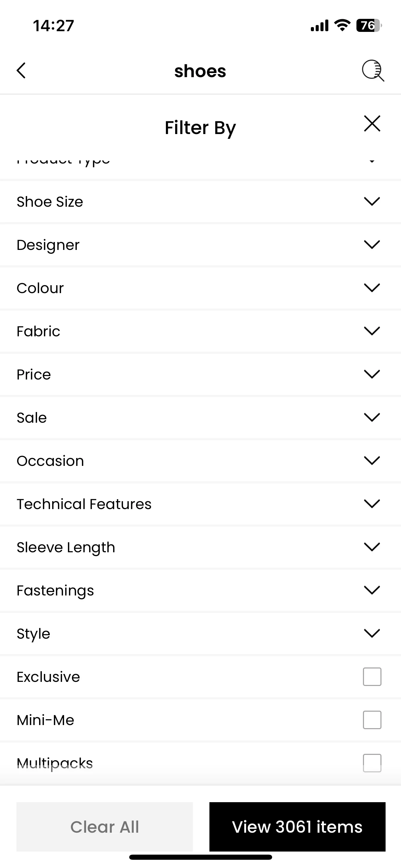Tap View 3061 items button
The image size is (401, 868).
[x=297, y=827]
